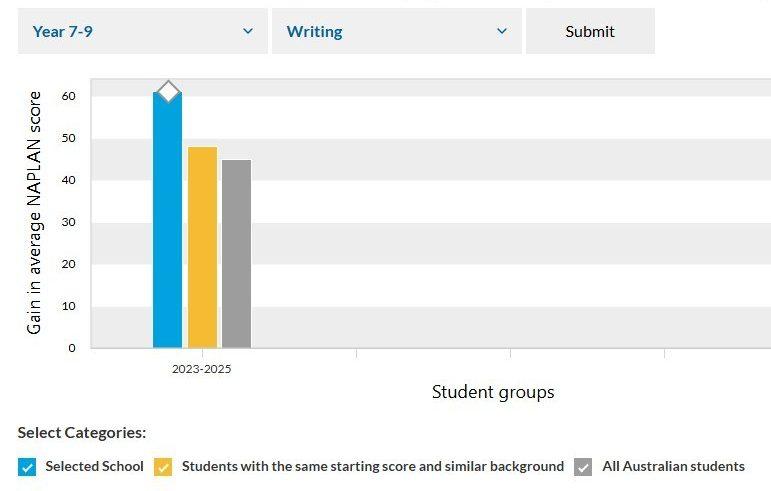
Task: Open the Year 7-9 dropdown
Action: tap(143, 31)
